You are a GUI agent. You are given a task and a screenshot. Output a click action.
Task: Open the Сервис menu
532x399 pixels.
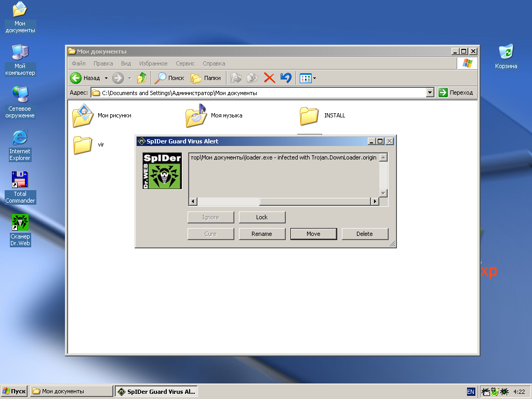click(x=185, y=63)
